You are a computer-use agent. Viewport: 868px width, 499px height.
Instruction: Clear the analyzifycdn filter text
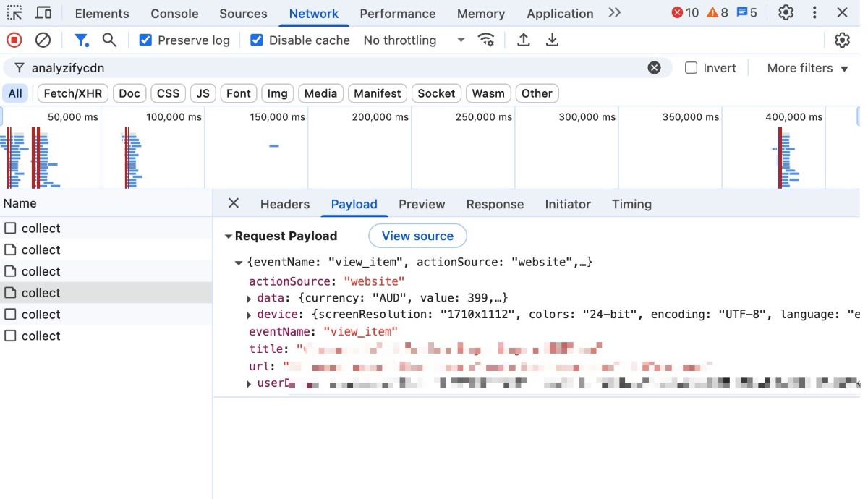coord(654,68)
